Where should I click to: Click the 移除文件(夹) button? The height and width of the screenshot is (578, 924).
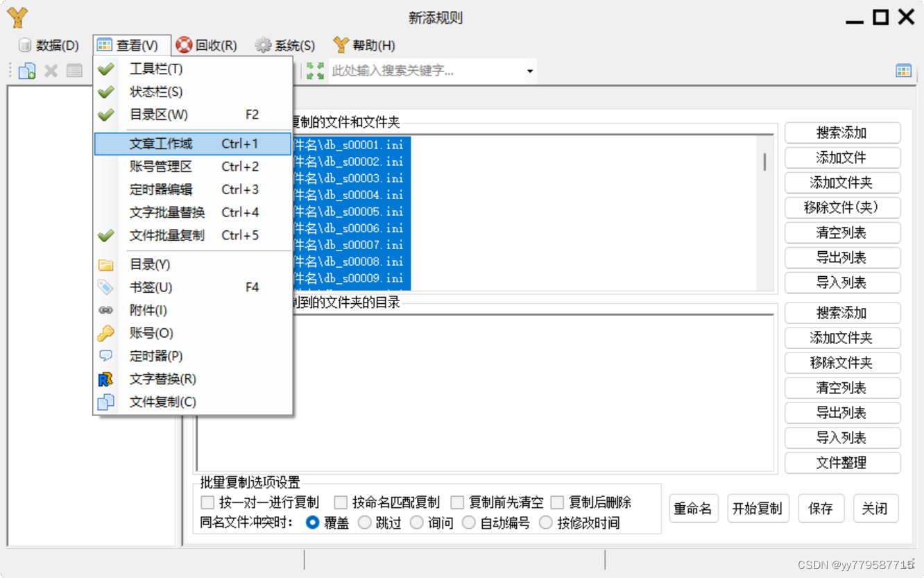point(842,207)
